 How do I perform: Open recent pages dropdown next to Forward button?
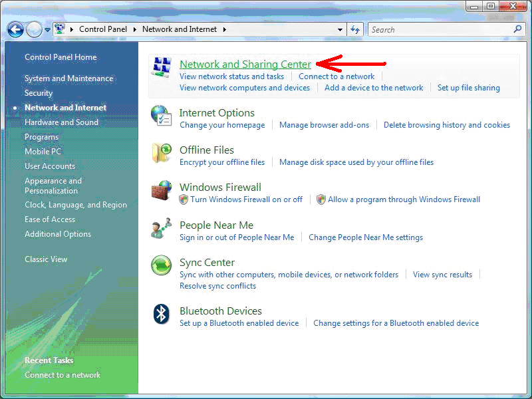[47, 30]
